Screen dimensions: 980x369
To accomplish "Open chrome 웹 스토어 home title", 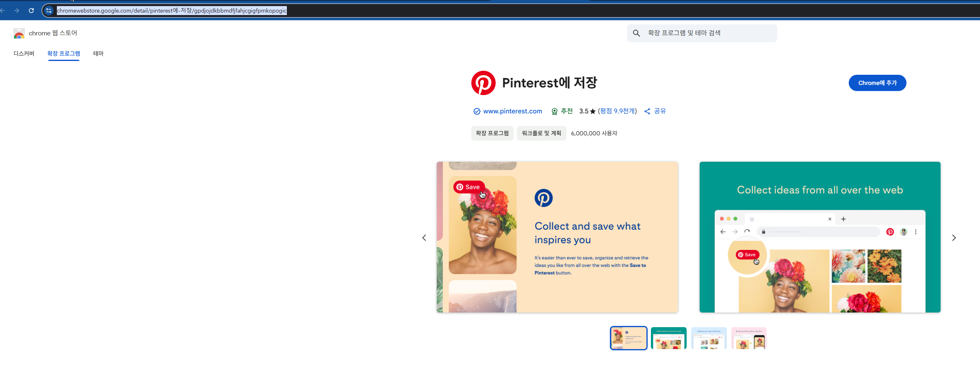I will click(53, 33).
